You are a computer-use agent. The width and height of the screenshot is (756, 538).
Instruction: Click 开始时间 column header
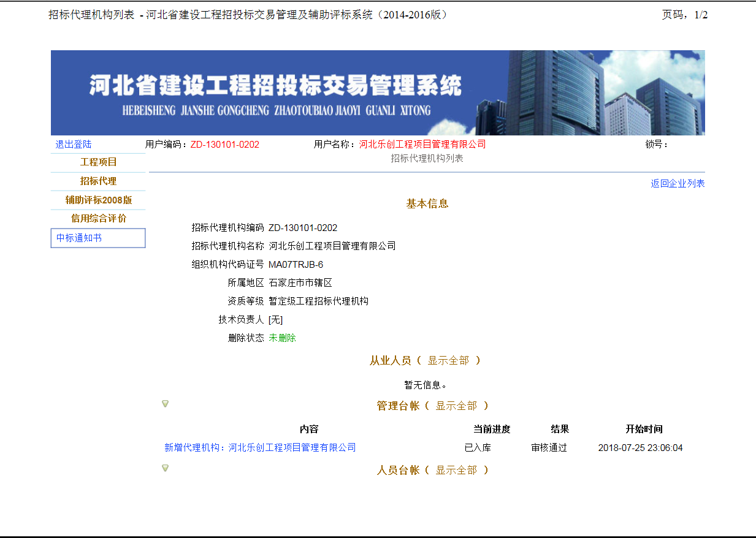(644, 430)
